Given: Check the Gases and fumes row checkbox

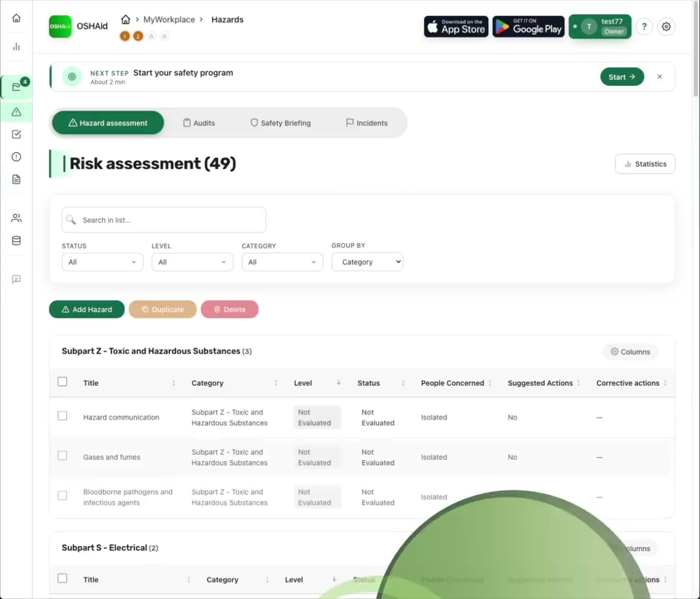Looking at the screenshot, I should pos(62,456).
